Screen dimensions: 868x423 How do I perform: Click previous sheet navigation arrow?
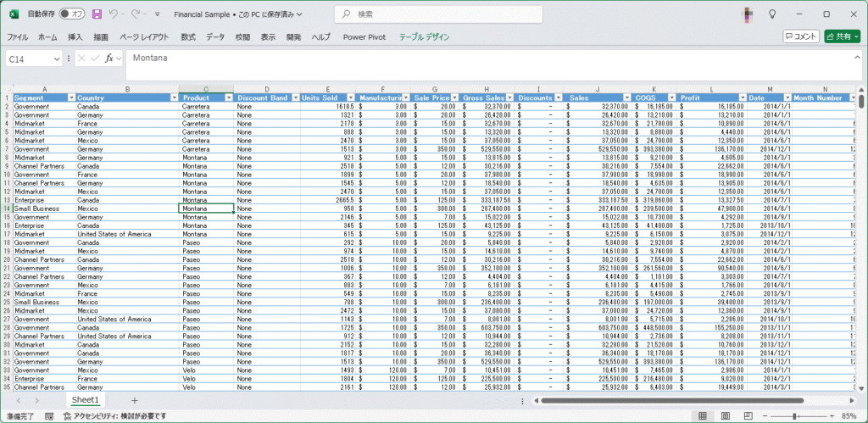click(19, 400)
